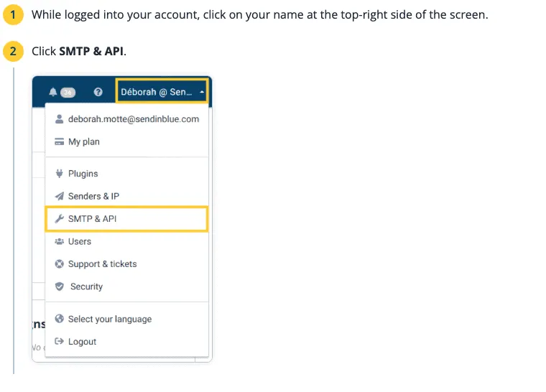The height and width of the screenshot is (392, 546).
Task: Click the plug icon next to Plugins
Action: pyautogui.click(x=59, y=173)
